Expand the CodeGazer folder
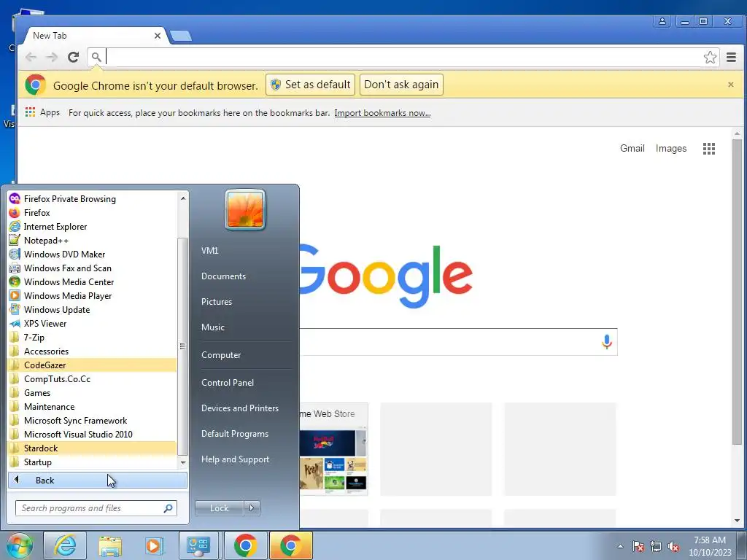 point(91,365)
